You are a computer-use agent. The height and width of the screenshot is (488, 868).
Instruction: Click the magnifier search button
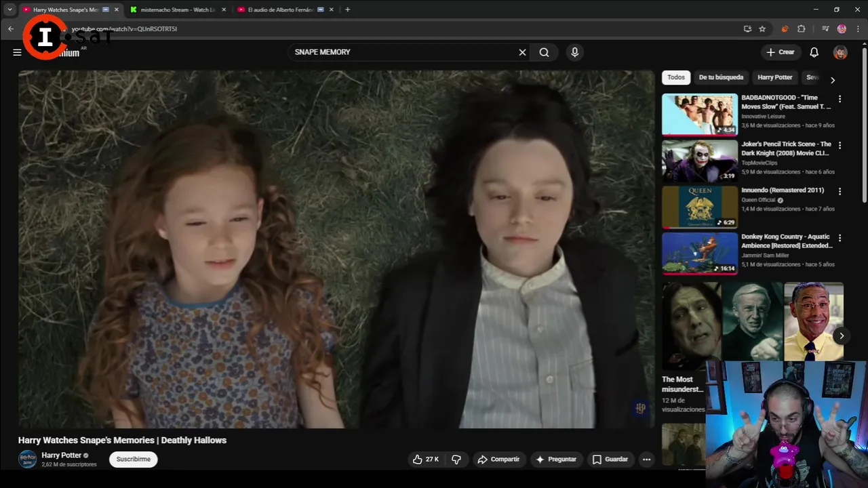[544, 52]
